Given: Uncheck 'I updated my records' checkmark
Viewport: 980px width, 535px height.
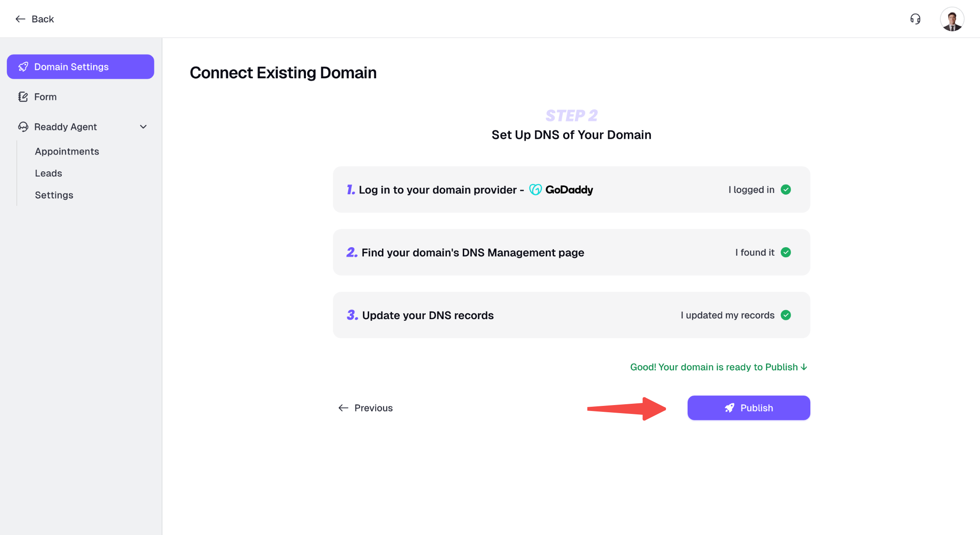Looking at the screenshot, I should [786, 315].
